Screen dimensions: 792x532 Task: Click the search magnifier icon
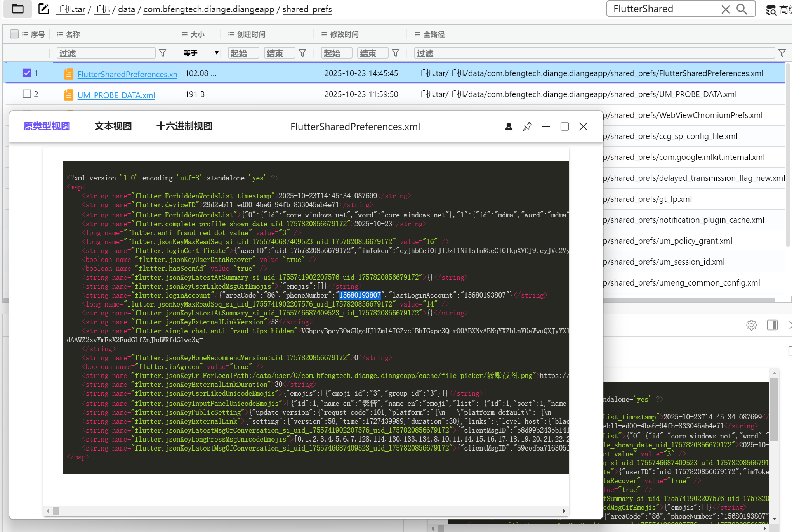[x=742, y=9]
